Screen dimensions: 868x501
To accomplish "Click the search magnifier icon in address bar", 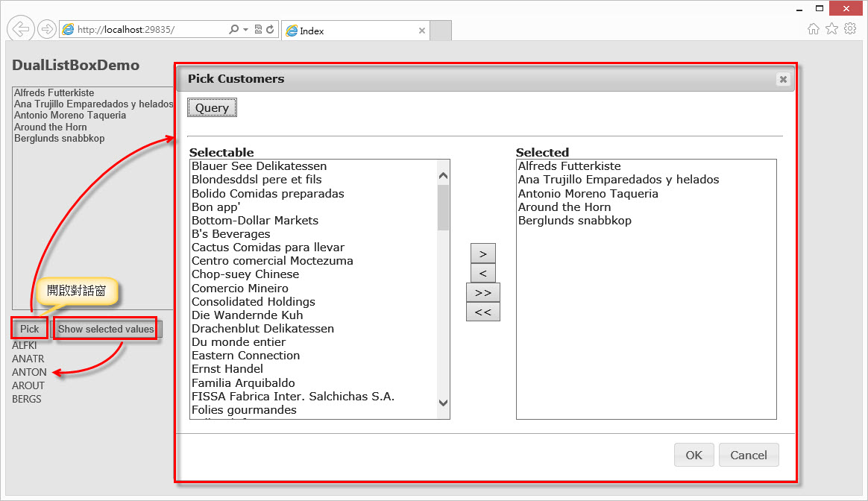I will pos(233,28).
